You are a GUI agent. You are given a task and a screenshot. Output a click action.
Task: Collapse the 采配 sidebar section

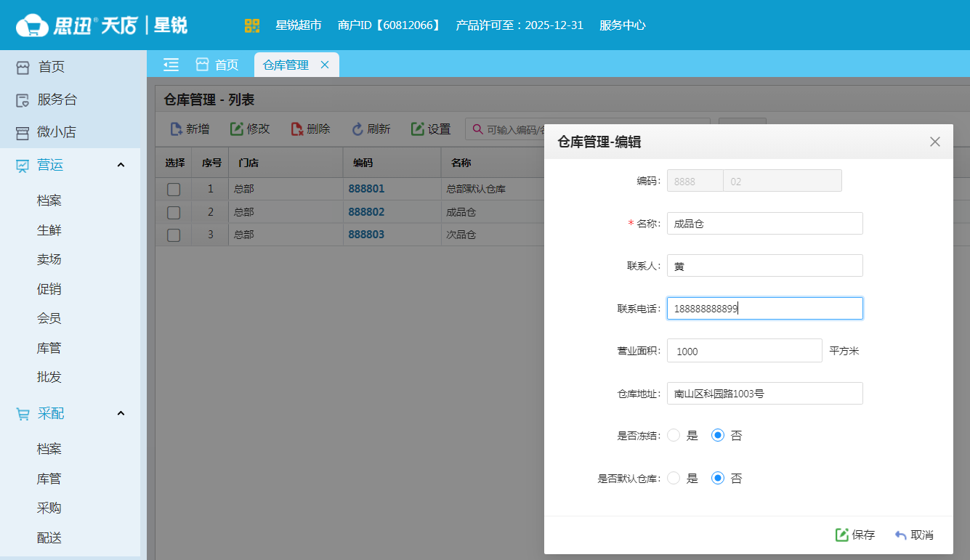[121, 413]
